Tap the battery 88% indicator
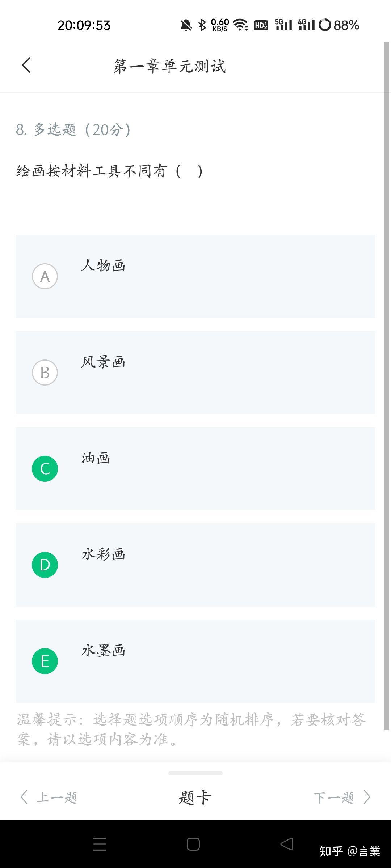 (339, 25)
